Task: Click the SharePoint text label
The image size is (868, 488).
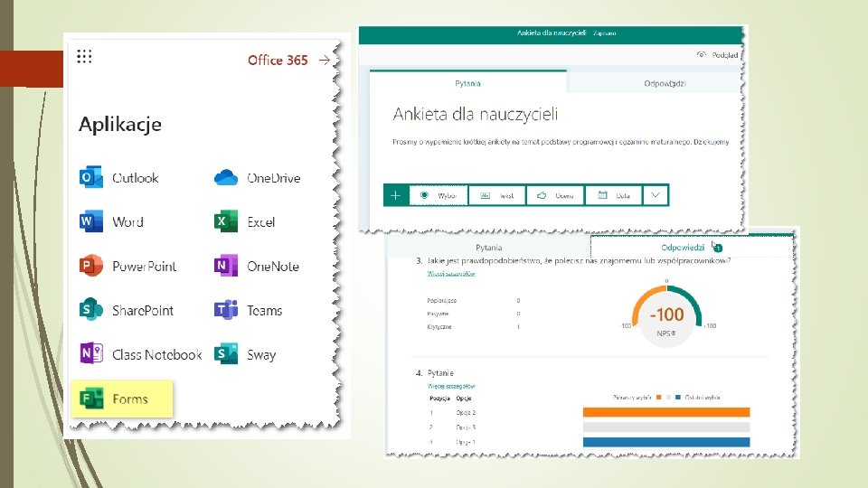Action: click(143, 311)
